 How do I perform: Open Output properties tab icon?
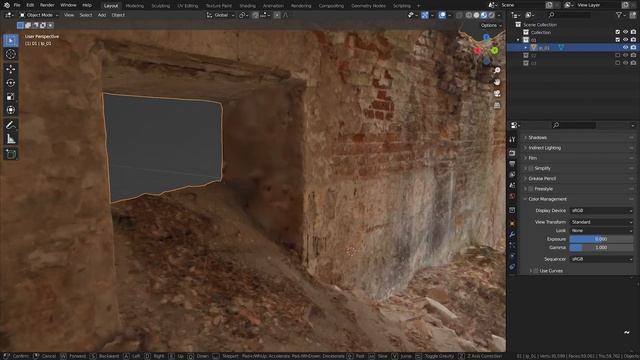point(512,164)
